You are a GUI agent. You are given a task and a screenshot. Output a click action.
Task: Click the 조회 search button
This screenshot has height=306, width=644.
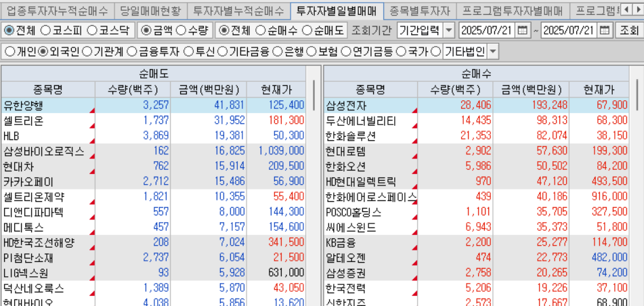(x=629, y=30)
